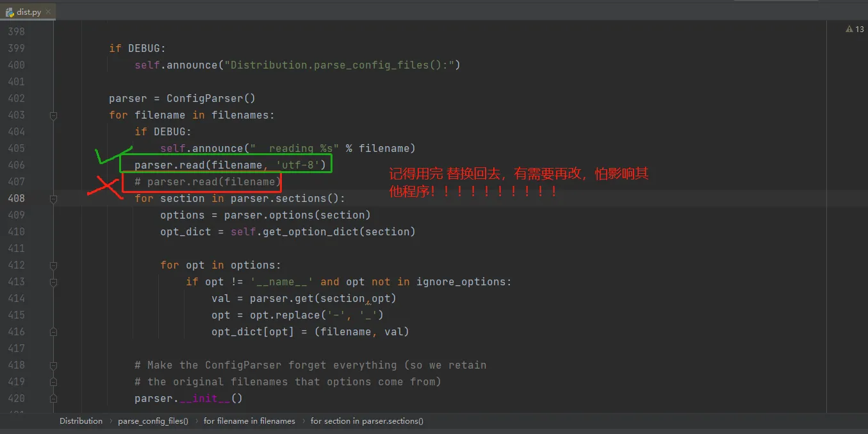Place cursor on 'parser = ConfigParser()' line
The width and height of the screenshot is (868, 434).
182,99
